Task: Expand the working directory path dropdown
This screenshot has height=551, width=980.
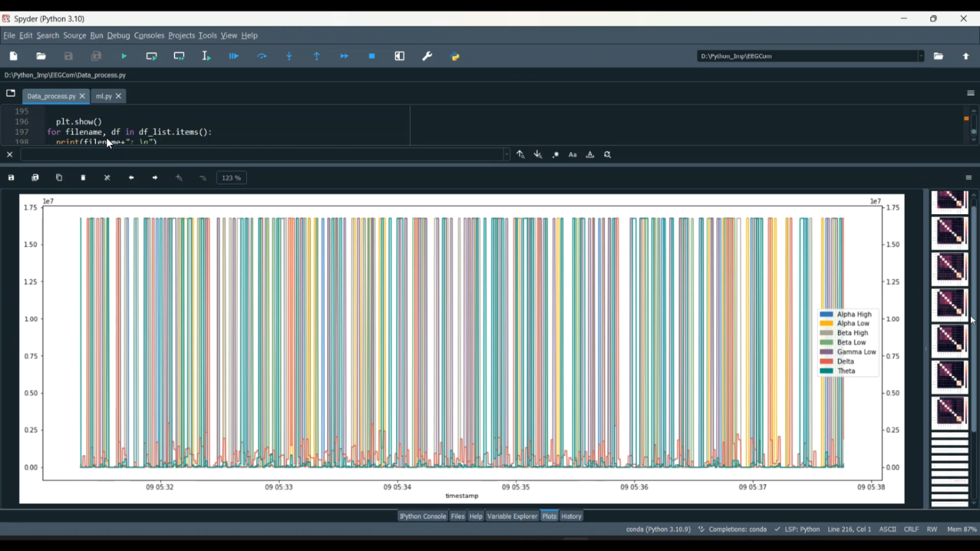Action: coord(921,56)
